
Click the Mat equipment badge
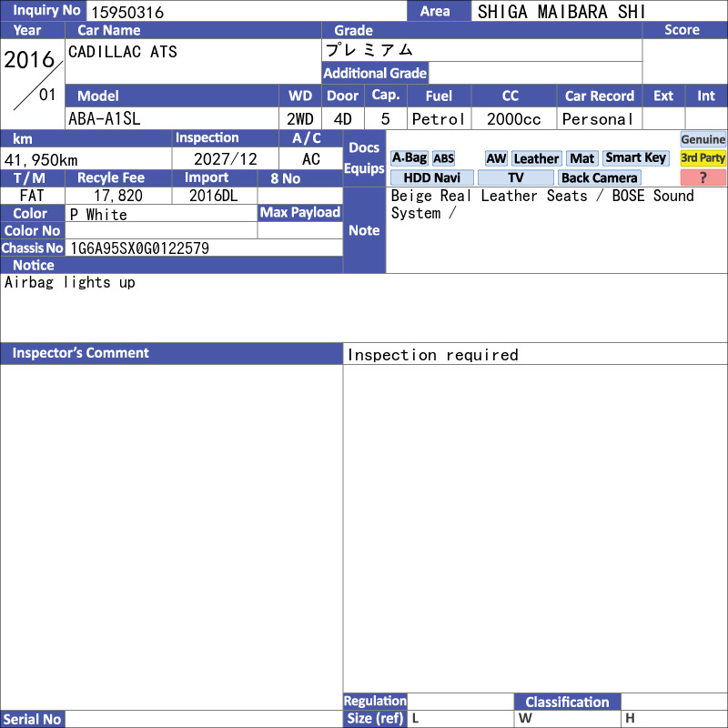(x=581, y=158)
